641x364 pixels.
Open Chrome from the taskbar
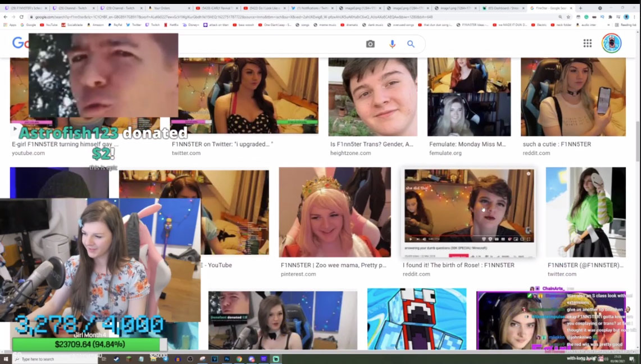coord(239,359)
